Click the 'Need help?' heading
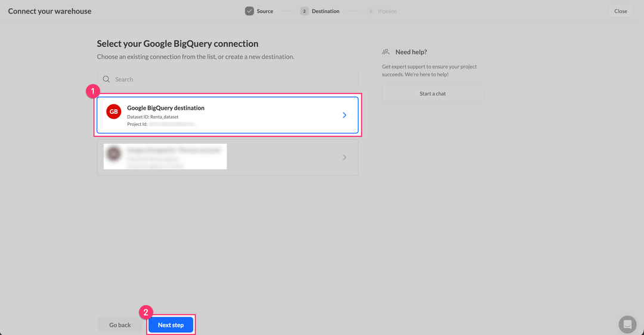The width and height of the screenshot is (644, 335). coord(411,52)
